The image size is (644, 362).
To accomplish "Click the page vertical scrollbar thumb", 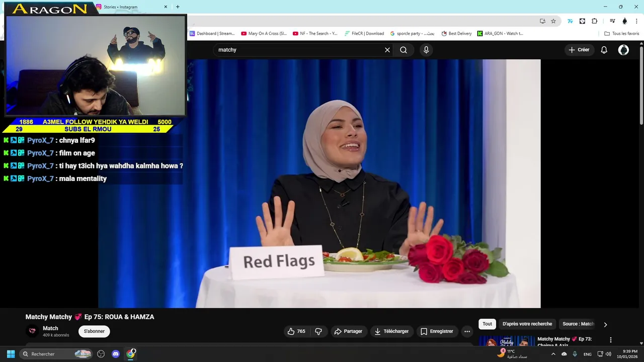I will point(641,84).
